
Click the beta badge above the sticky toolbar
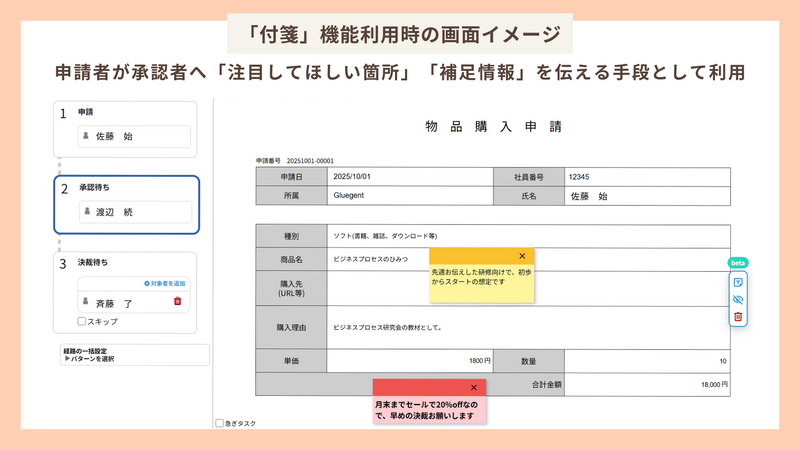tap(737, 263)
